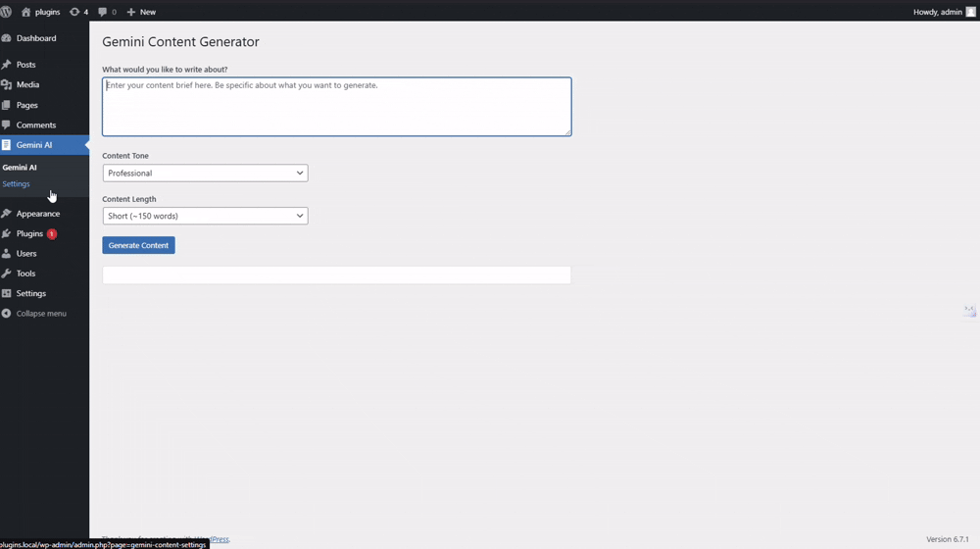This screenshot has width=980, height=549.
Task: Open Dashboard menu item
Action: 36,38
